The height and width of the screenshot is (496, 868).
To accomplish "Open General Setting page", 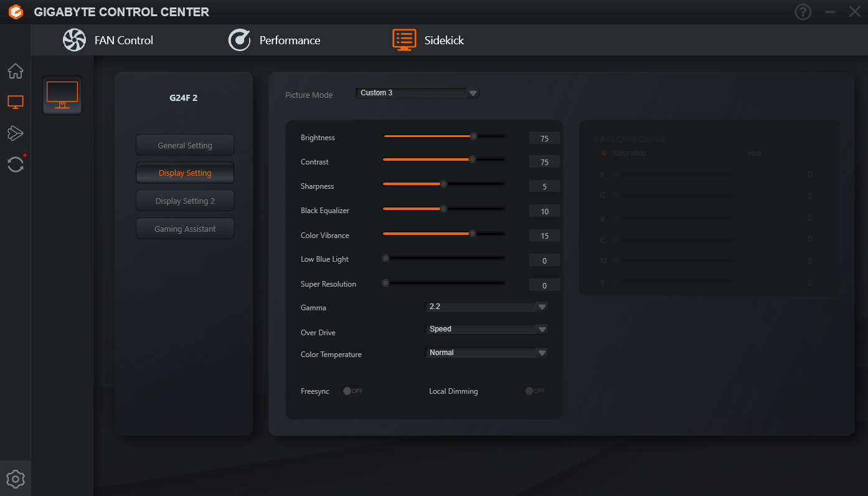I will [x=185, y=145].
